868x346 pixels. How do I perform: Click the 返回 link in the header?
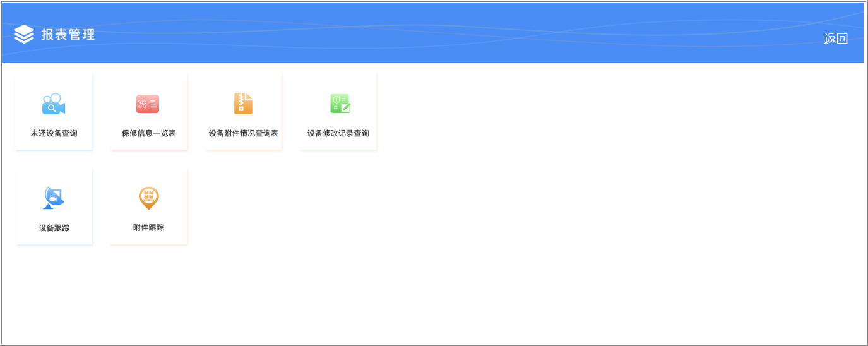(x=836, y=39)
